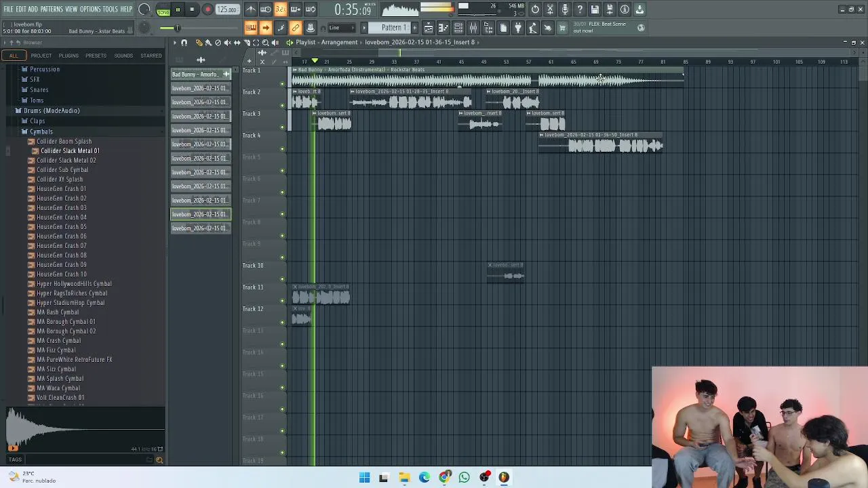Open the channel rack view icon
Viewport: 868px width, 488px height.
pyautogui.click(x=458, y=28)
